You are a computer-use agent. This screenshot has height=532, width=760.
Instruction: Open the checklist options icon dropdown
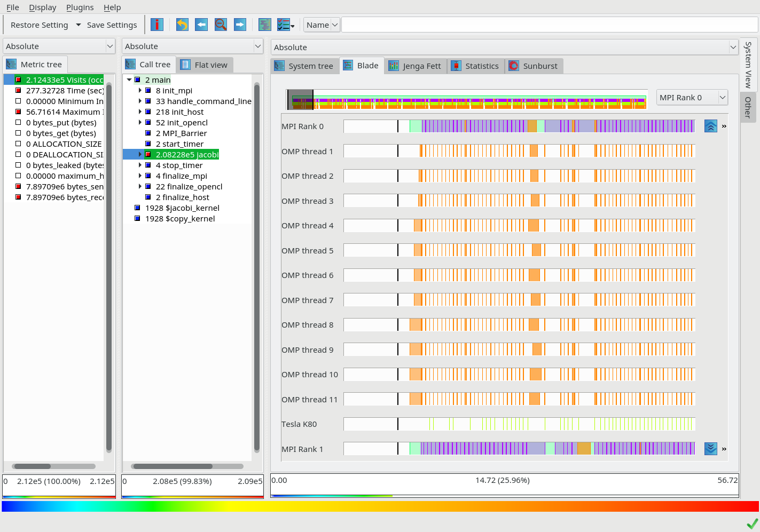point(286,25)
